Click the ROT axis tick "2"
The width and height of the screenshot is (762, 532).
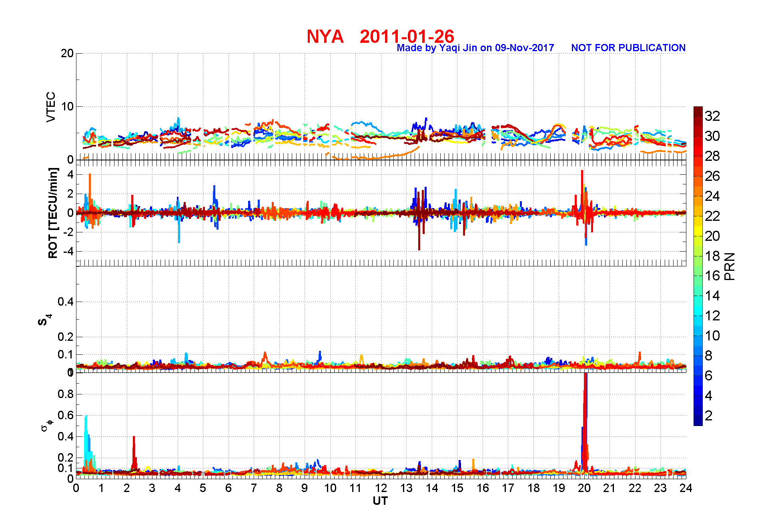coord(70,194)
